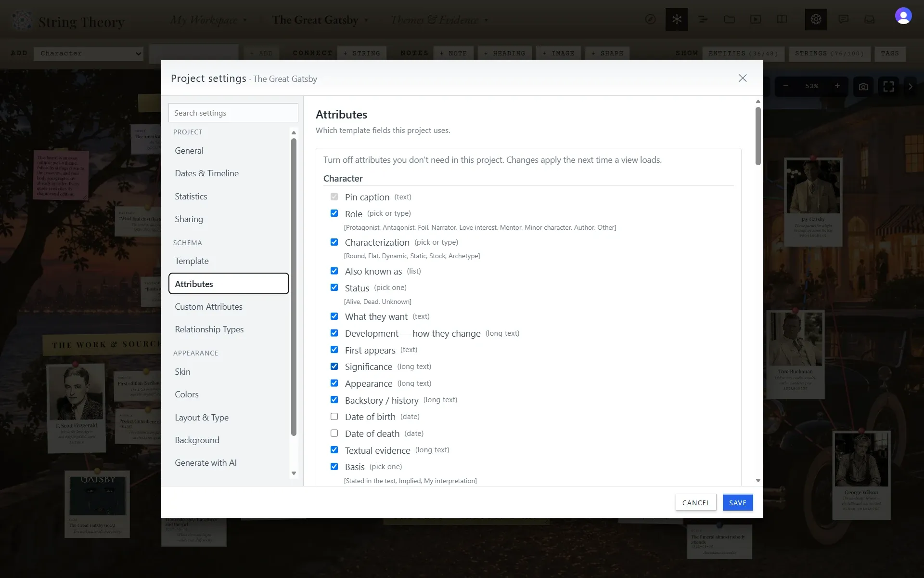Click the TAGS show button
Viewport: 924px width, 578px height.
(890, 53)
